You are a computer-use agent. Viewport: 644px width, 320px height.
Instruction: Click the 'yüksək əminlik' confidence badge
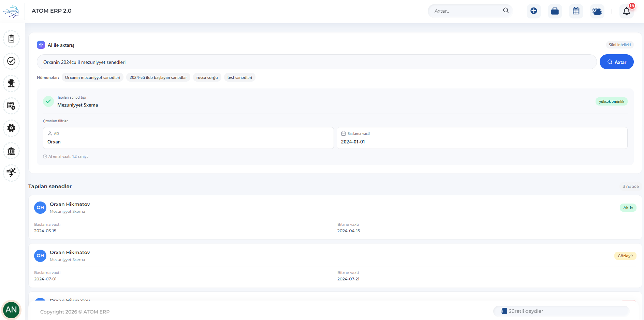tap(612, 101)
